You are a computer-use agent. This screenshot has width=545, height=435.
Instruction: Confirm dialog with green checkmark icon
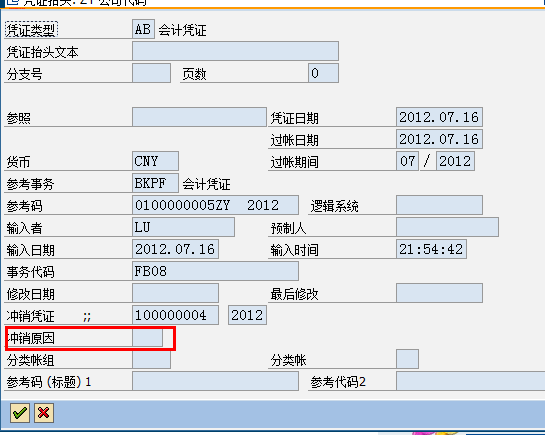pos(20,413)
